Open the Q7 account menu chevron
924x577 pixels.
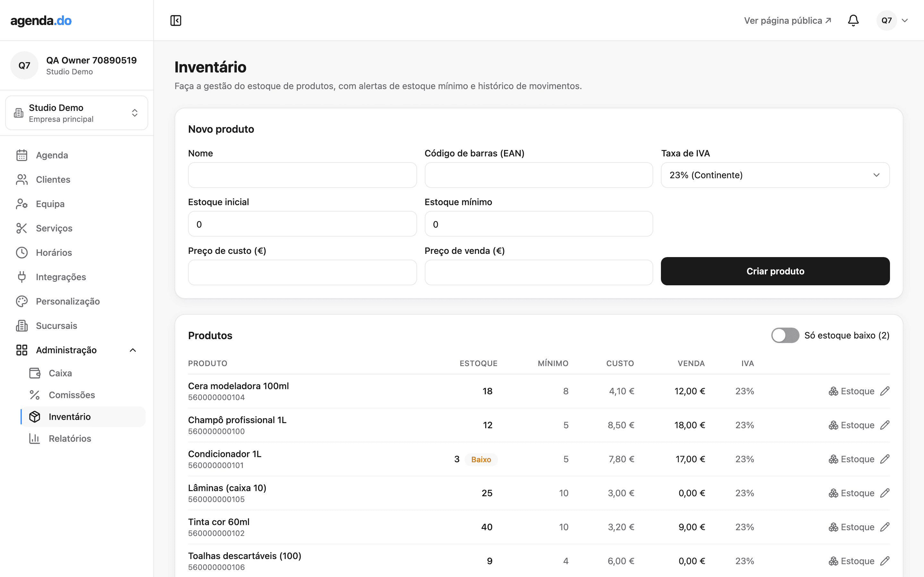[904, 21]
